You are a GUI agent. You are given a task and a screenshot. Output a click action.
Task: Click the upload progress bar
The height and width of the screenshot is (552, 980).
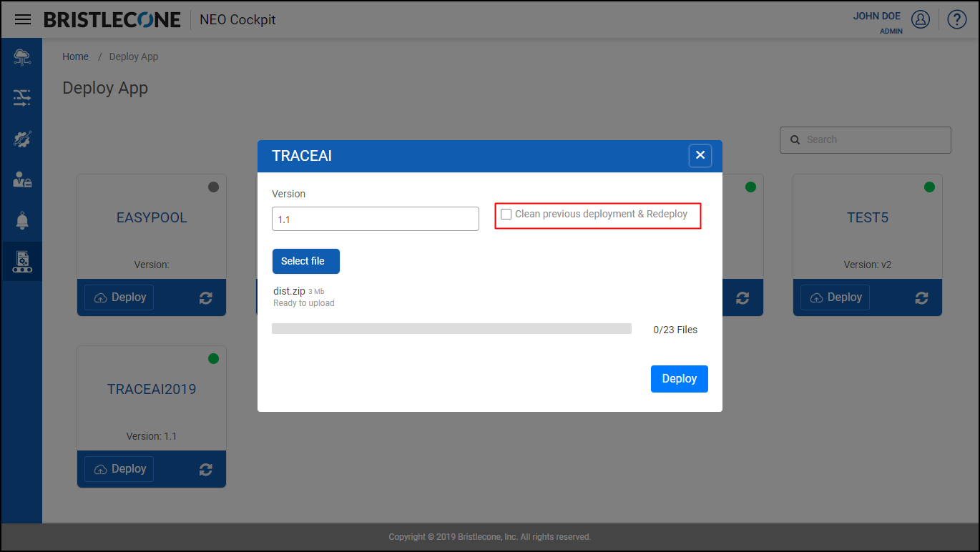451,329
